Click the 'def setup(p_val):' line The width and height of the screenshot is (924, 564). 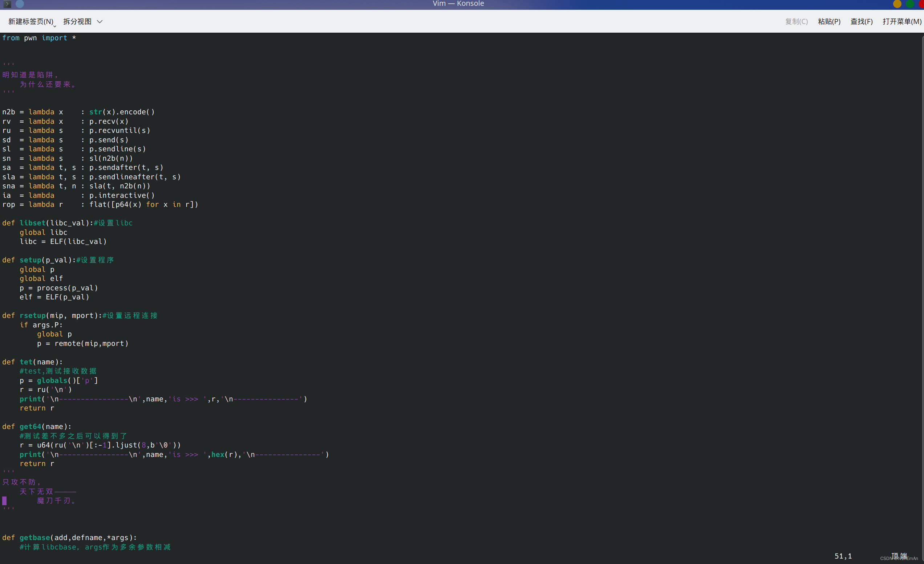(58, 260)
